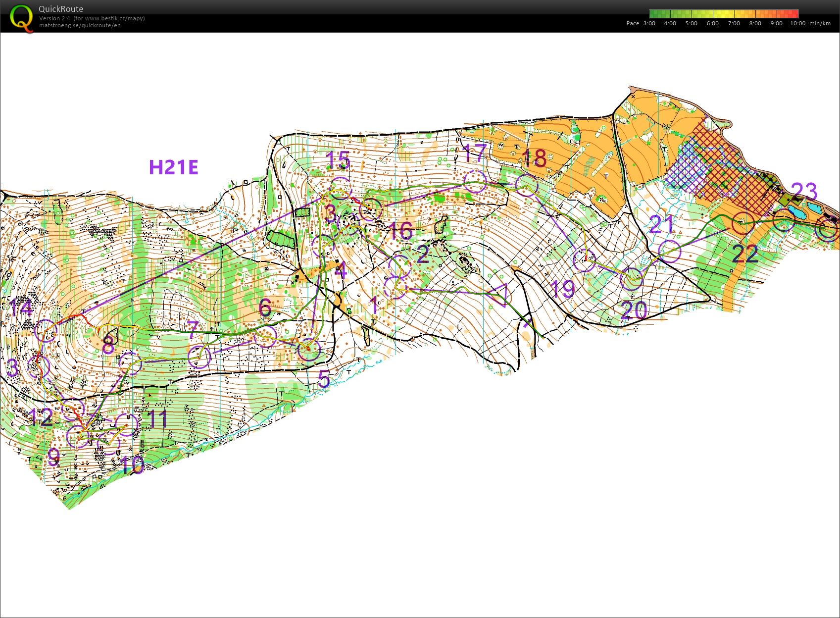Click the control circle for checkpoint 5
Screen dimensions: 840x618
point(309,350)
